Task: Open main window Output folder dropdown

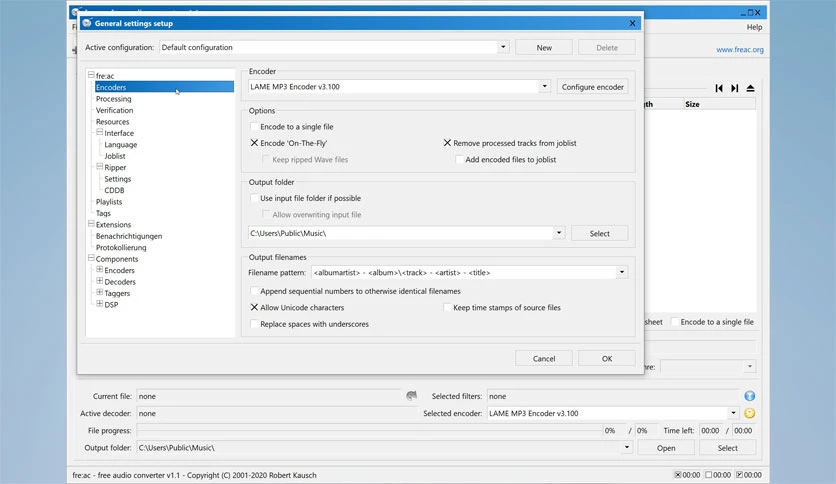Action: pos(627,448)
